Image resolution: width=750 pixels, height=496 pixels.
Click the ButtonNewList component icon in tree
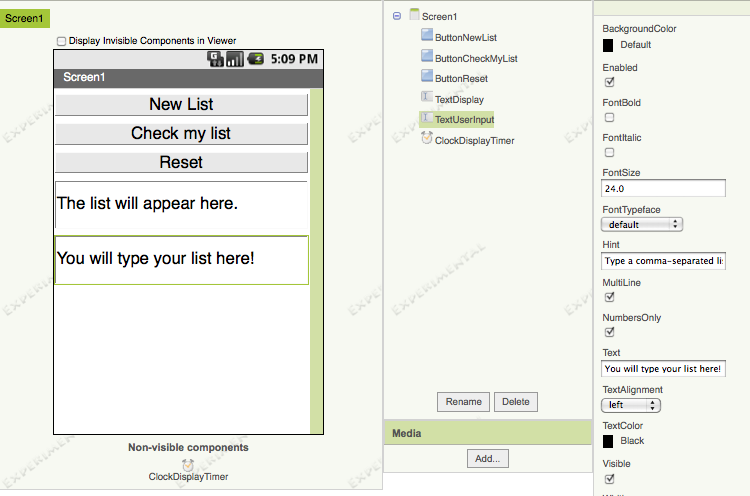(x=427, y=37)
